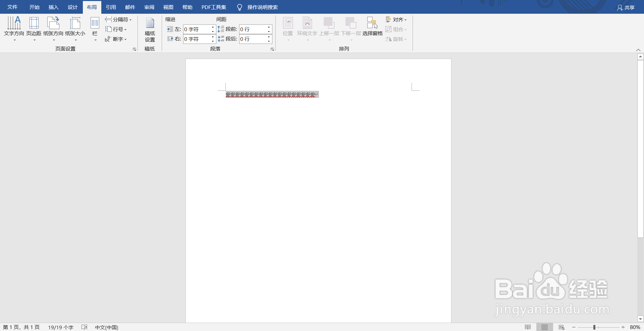Switch to the 引用 tab
Image resolution: width=644 pixels, height=331 pixels.
click(x=111, y=7)
